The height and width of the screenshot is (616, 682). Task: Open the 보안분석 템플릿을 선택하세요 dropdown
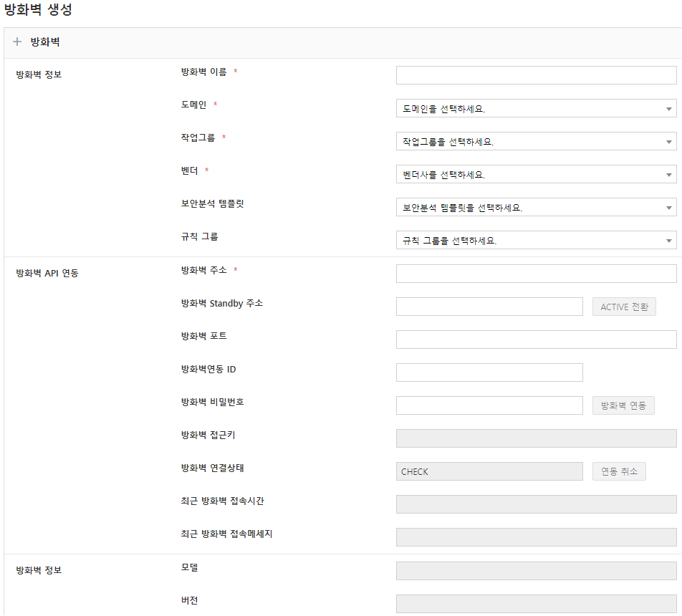537,208
